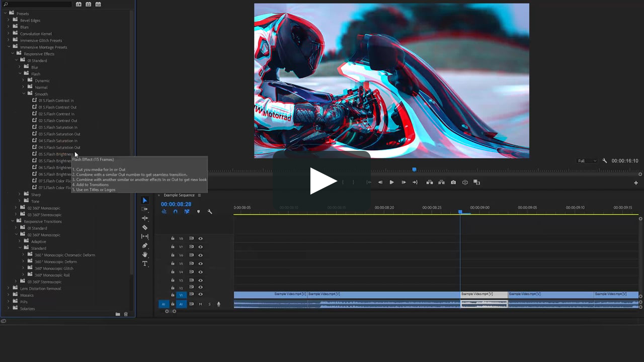Click the Export Frame camera icon
644x362 pixels.
(x=453, y=183)
